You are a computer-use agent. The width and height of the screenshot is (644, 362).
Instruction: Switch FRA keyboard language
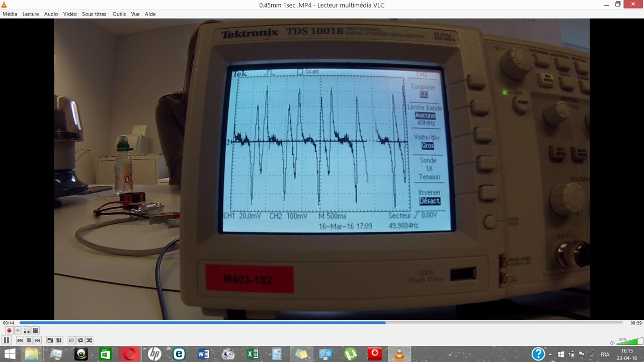(x=605, y=354)
